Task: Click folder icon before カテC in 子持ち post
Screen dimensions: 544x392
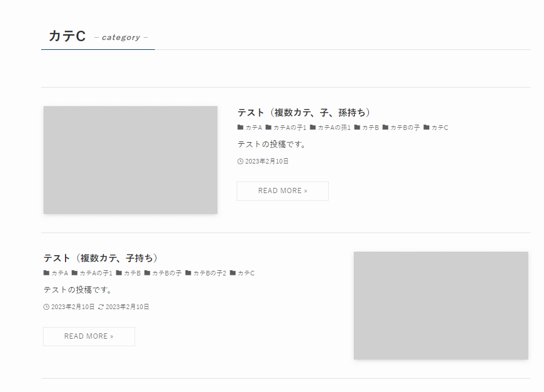Action: [233, 273]
